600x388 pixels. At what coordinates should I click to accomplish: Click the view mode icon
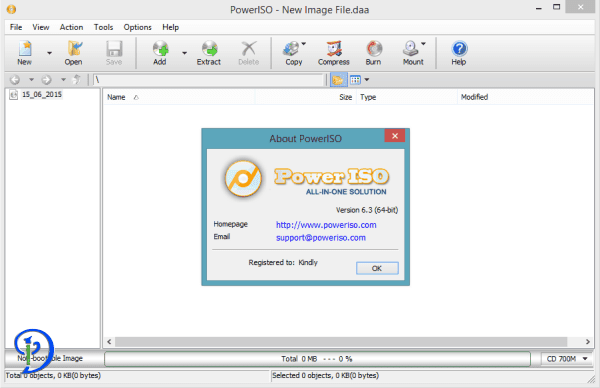[355, 80]
